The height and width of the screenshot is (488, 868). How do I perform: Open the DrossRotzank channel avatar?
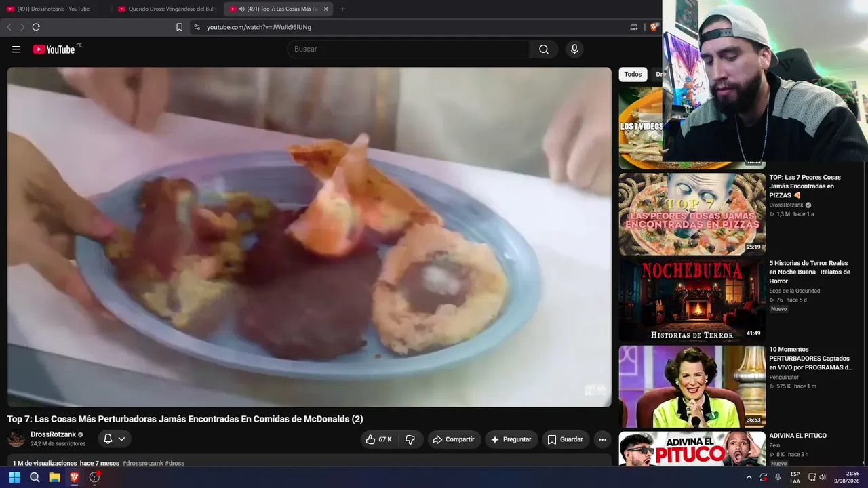pos(16,439)
